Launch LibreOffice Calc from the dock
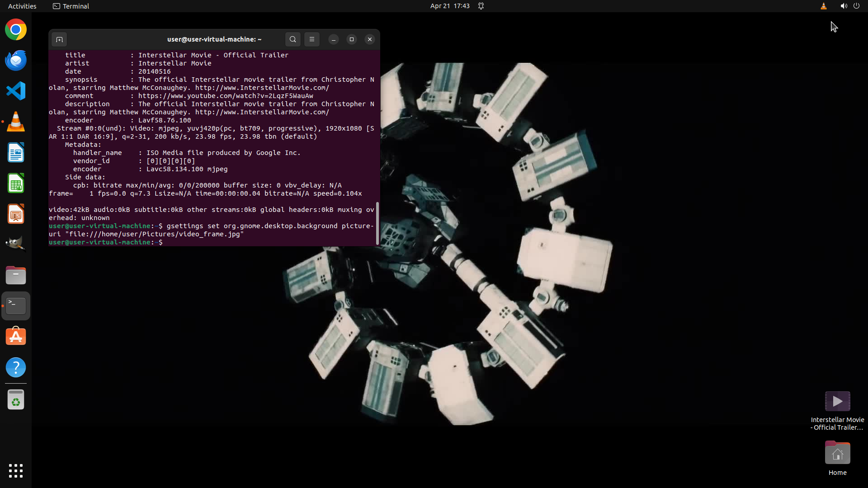This screenshot has height=488, width=868. click(x=16, y=183)
